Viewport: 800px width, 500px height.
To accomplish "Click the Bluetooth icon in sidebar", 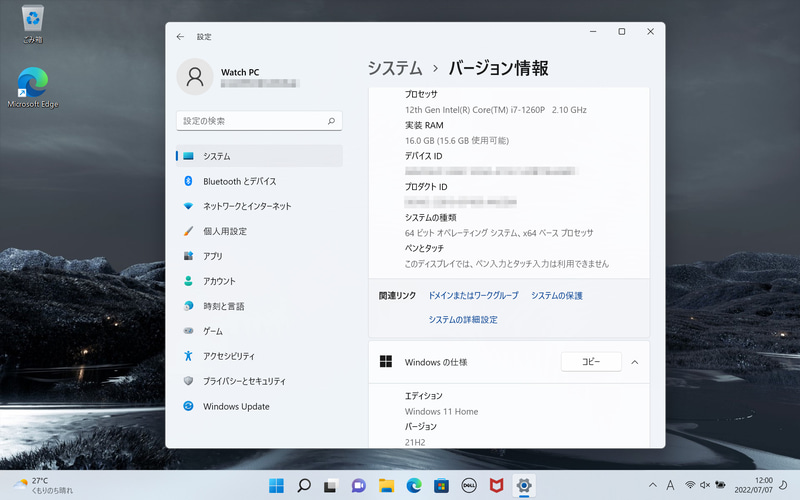I will [x=188, y=181].
